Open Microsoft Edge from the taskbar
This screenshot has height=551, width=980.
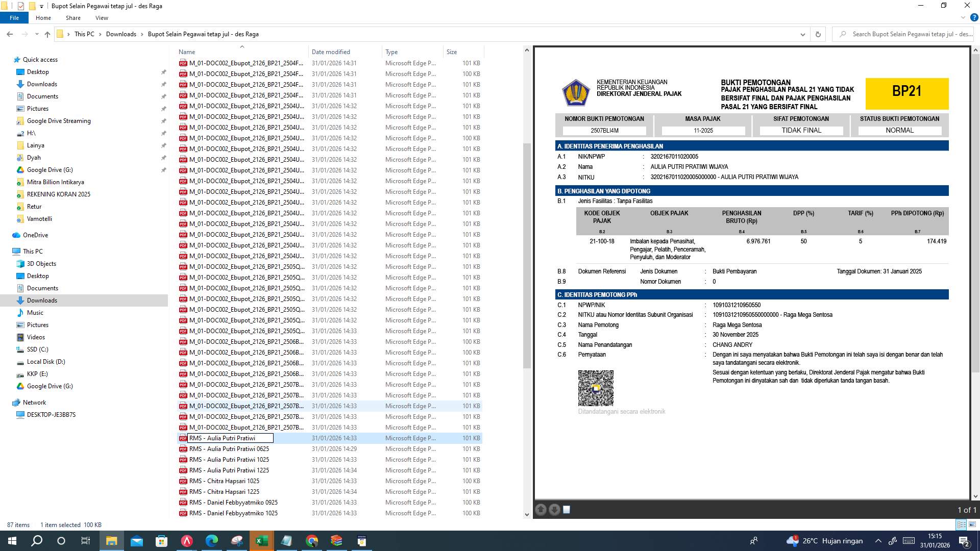(212, 541)
